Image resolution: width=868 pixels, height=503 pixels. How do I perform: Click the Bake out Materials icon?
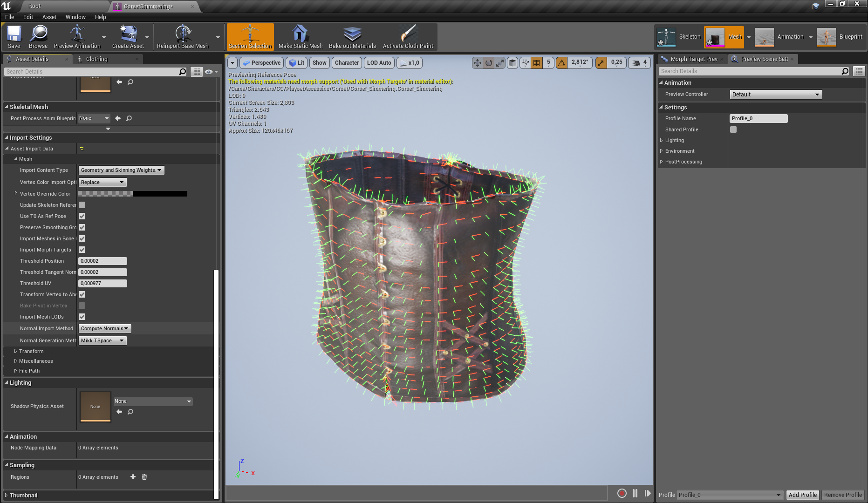(x=352, y=37)
